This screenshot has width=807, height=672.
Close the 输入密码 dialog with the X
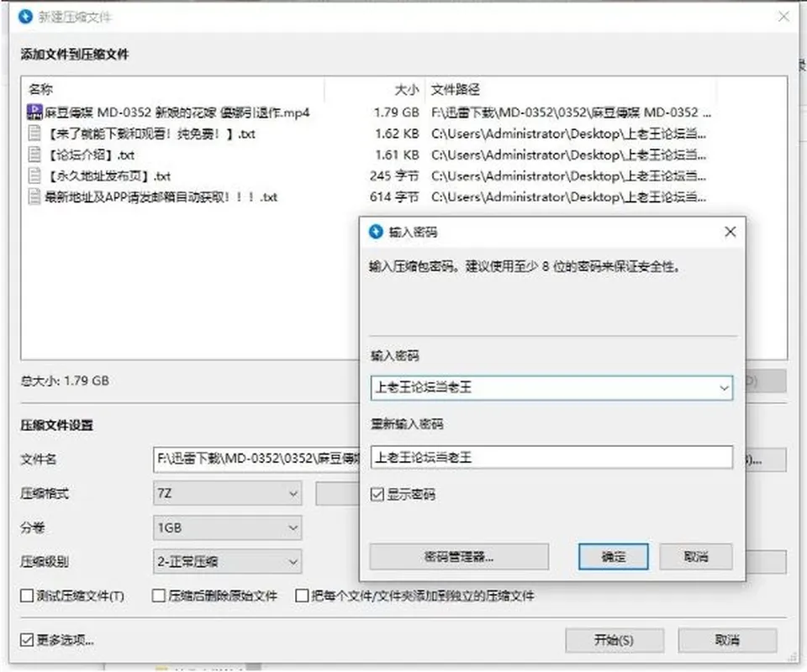coord(730,232)
